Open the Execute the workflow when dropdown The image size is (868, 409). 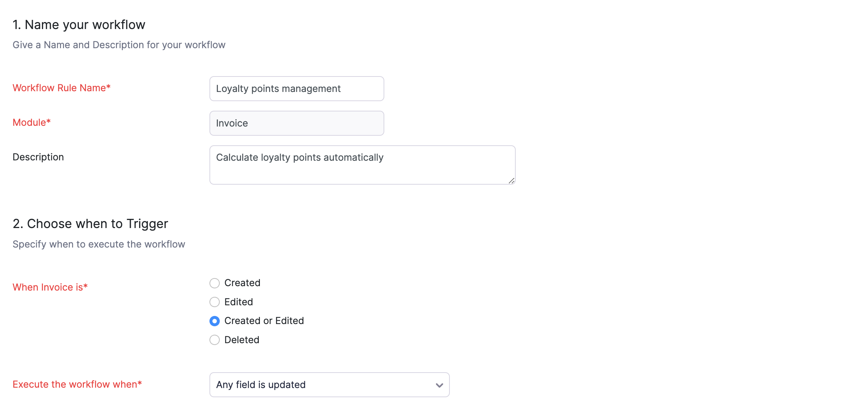[329, 385]
